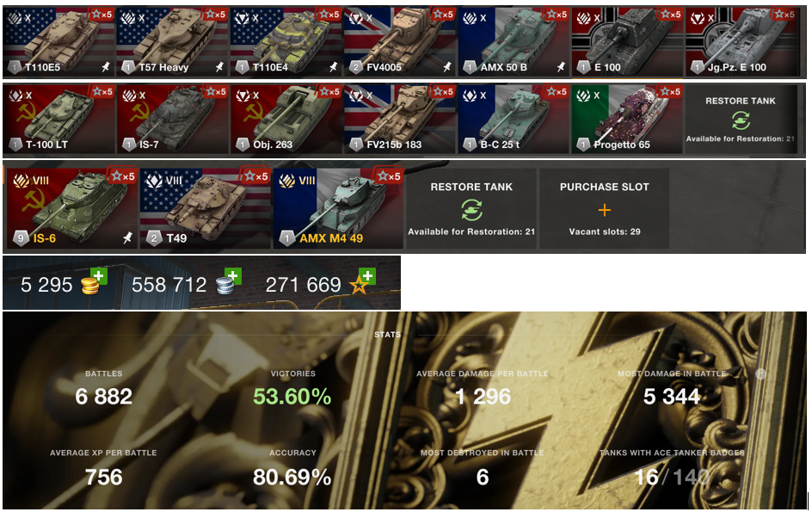Click the green restore icon beside AMX M4 49
This screenshot has width=812, height=512.
coord(471,210)
